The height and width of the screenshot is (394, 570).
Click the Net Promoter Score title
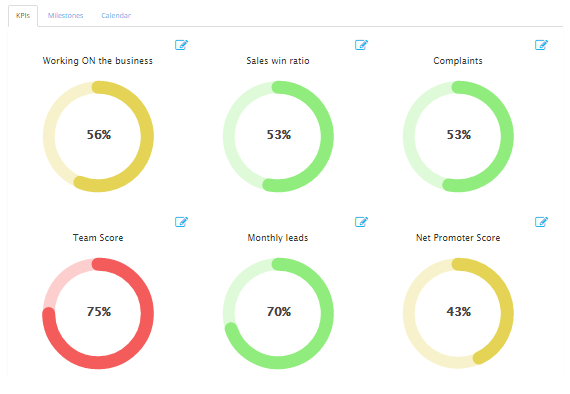(x=458, y=238)
